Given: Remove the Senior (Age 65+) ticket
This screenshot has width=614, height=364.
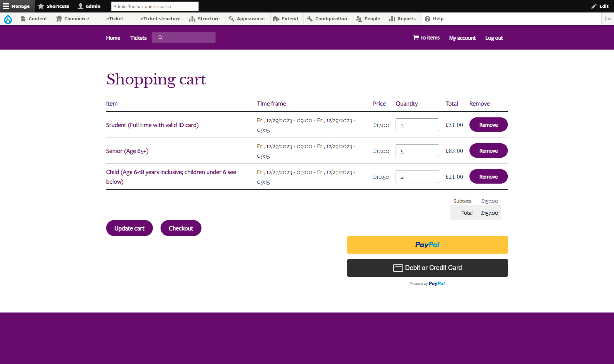Looking at the screenshot, I should pos(488,150).
